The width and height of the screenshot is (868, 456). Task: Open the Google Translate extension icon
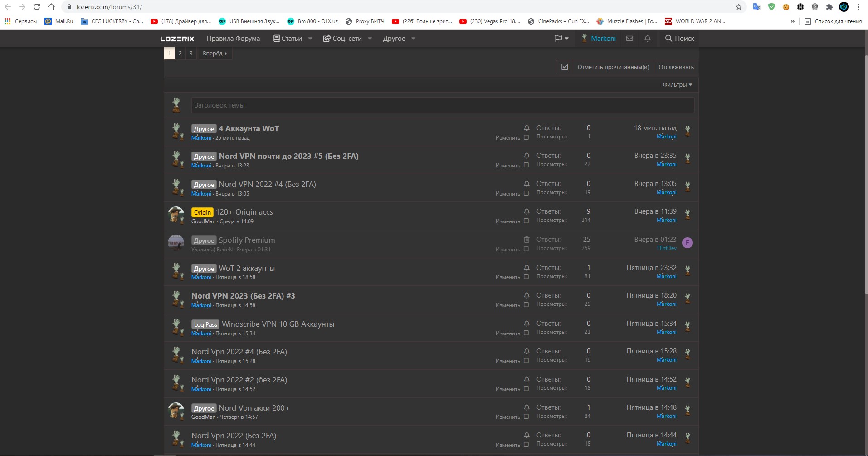point(756,7)
